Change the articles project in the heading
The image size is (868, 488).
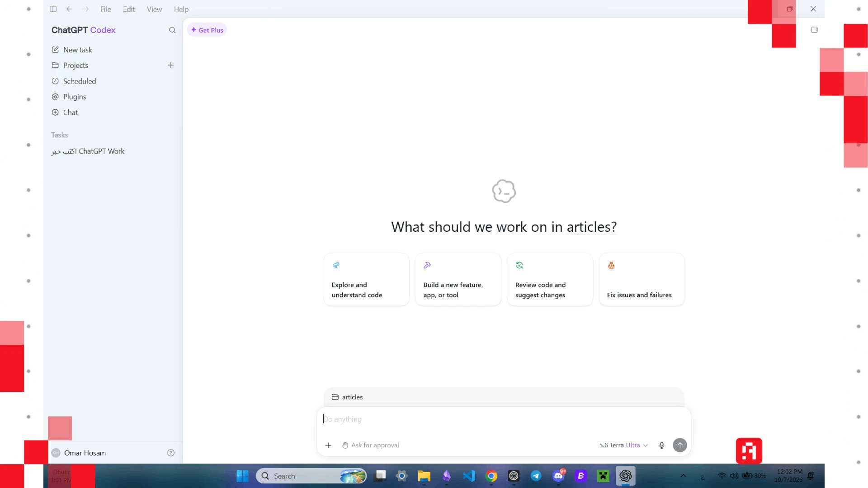tap(591, 227)
